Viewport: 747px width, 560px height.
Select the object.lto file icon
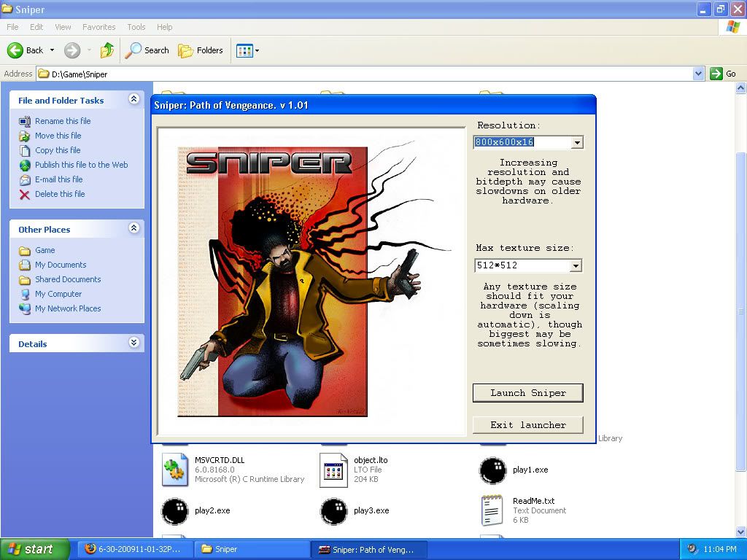pyautogui.click(x=333, y=470)
